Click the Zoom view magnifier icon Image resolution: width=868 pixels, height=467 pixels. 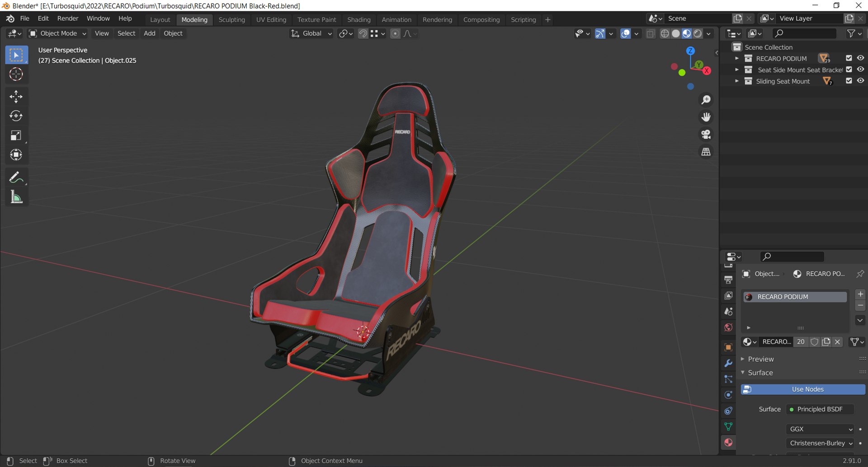(x=706, y=100)
